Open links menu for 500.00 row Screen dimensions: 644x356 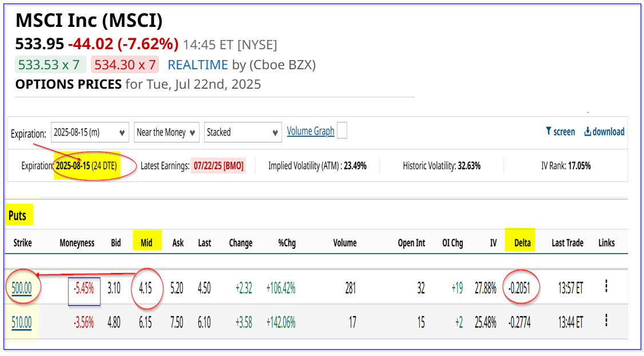(x=606, y=286)
